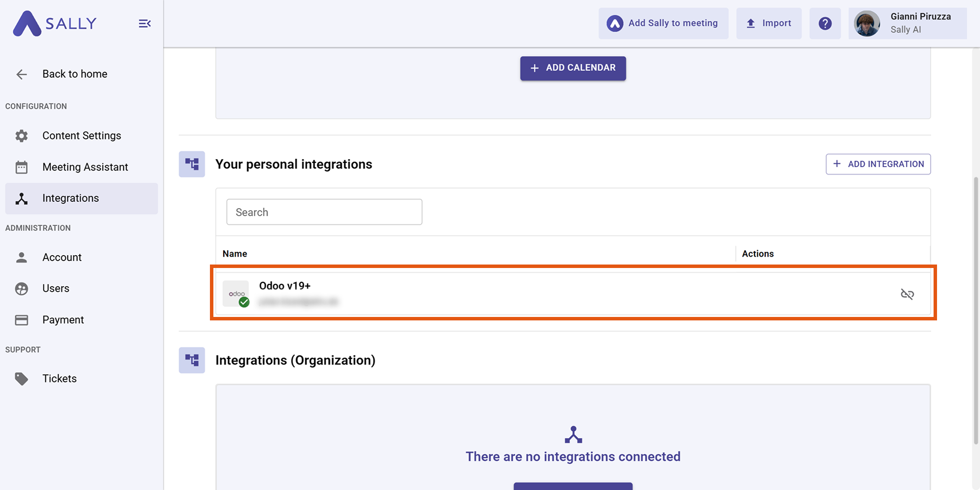Click the Integrations (Organization) panel icon

(x=192, y=360)
